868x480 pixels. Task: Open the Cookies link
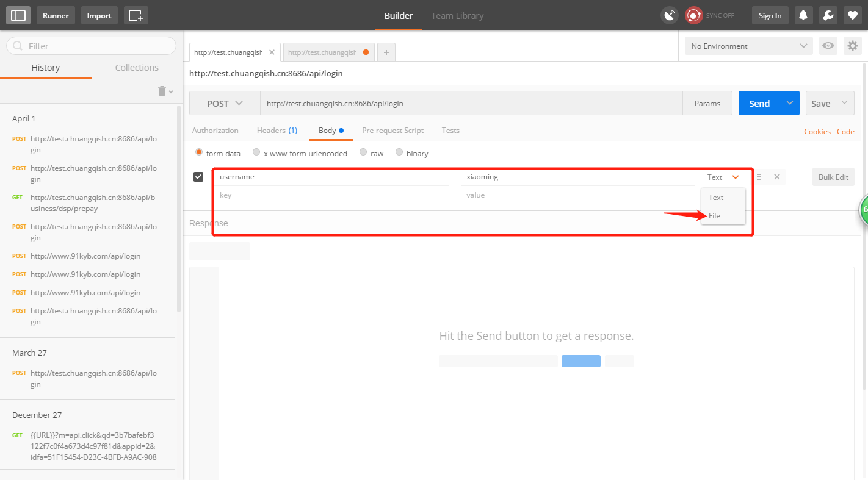pyautogui.click(x=817, y=131)
